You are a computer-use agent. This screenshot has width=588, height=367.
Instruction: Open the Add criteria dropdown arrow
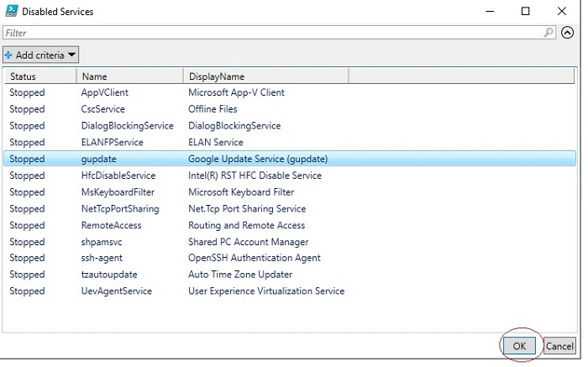[71, 55]
